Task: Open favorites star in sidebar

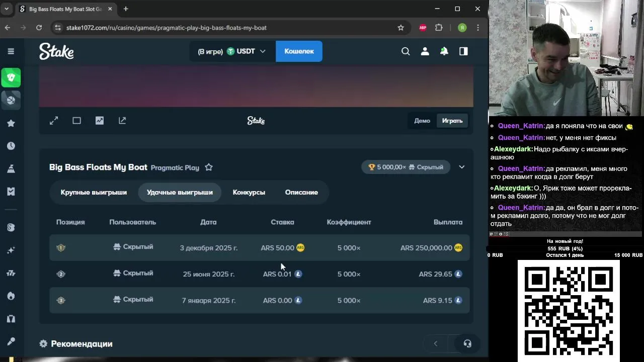Action: click(11, 123)
